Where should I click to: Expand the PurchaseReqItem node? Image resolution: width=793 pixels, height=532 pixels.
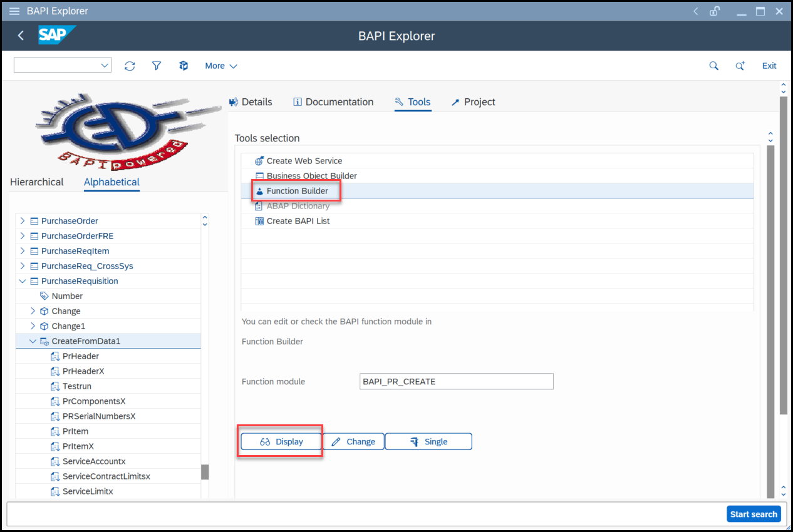click(x=23, y=251)
